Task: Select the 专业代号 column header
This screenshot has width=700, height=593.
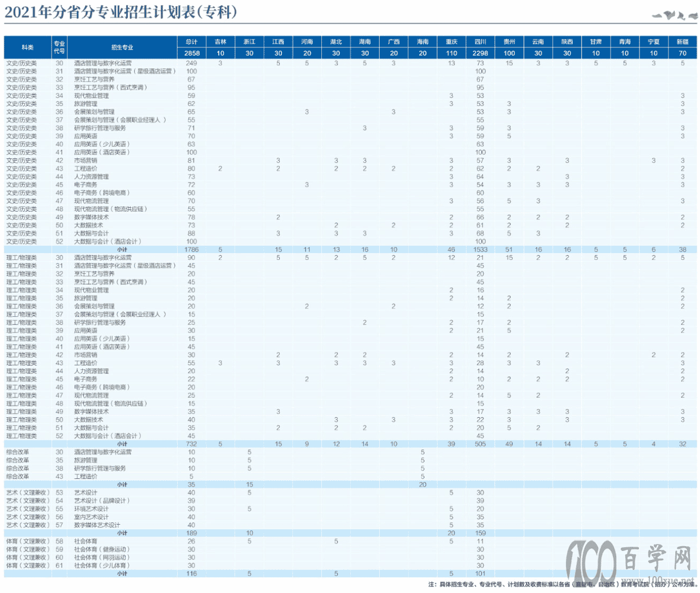Action: pyautogui.click(x=59, y=47)
